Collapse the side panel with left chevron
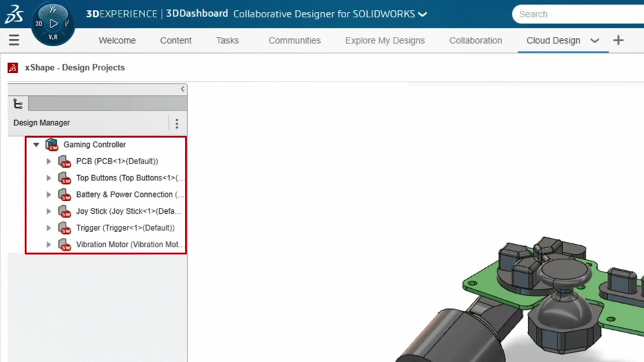The height and width of the screenshot is (362, 644). point(182,89)
